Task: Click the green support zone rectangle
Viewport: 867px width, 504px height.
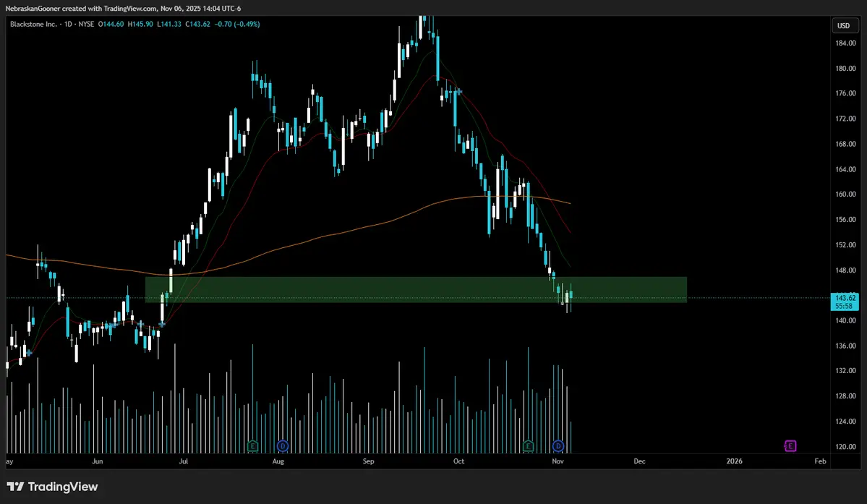Action: pyautogui.click(x=416, y=289)
